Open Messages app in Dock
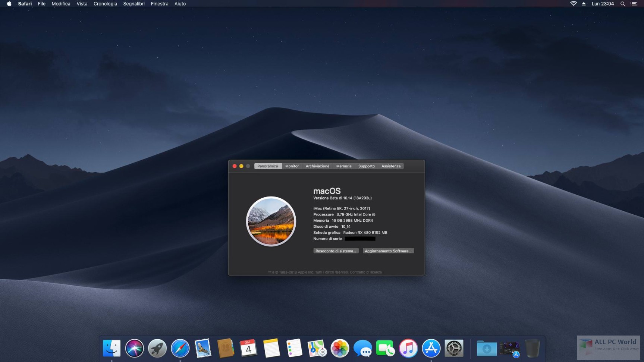 tap(362, 349)
